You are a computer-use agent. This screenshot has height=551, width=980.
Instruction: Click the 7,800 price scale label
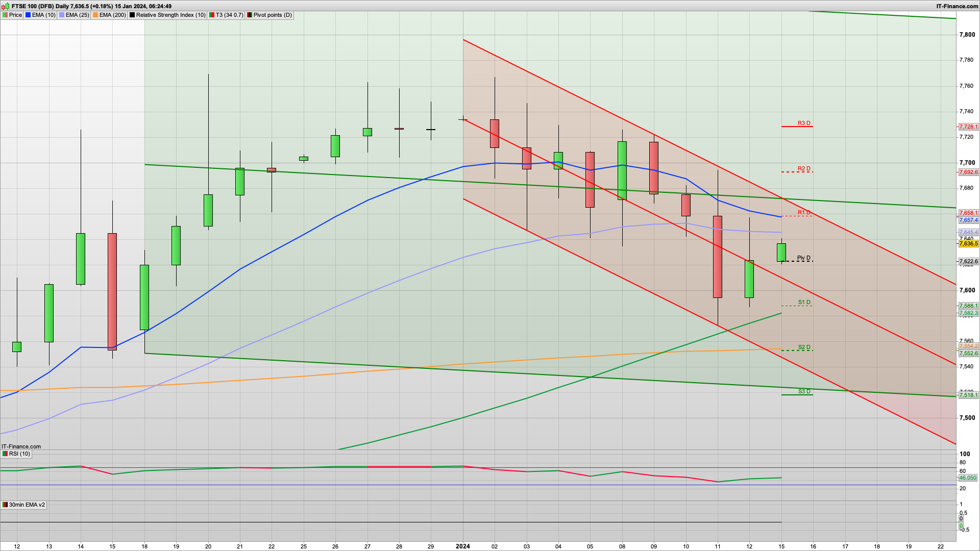click(967, 35)
